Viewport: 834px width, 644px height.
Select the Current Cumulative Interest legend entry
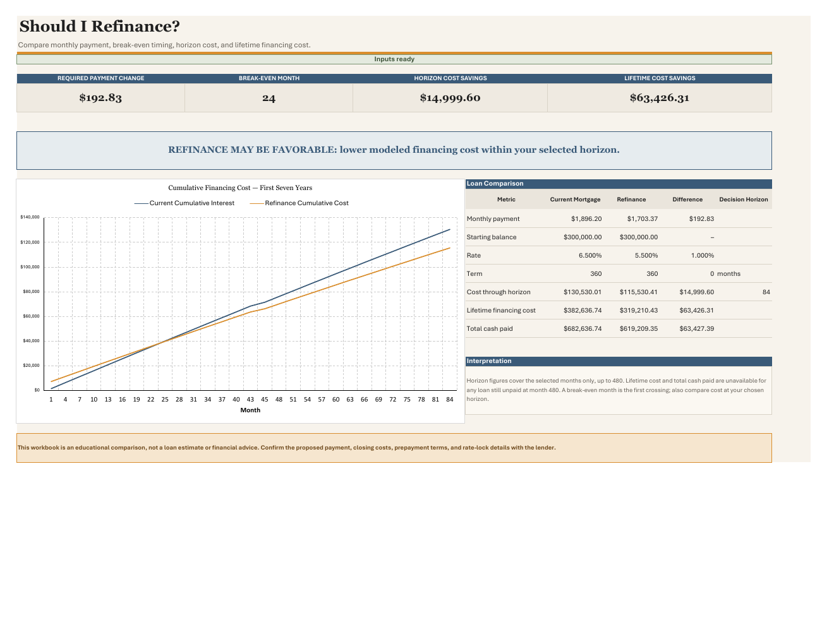pos(184,203)
